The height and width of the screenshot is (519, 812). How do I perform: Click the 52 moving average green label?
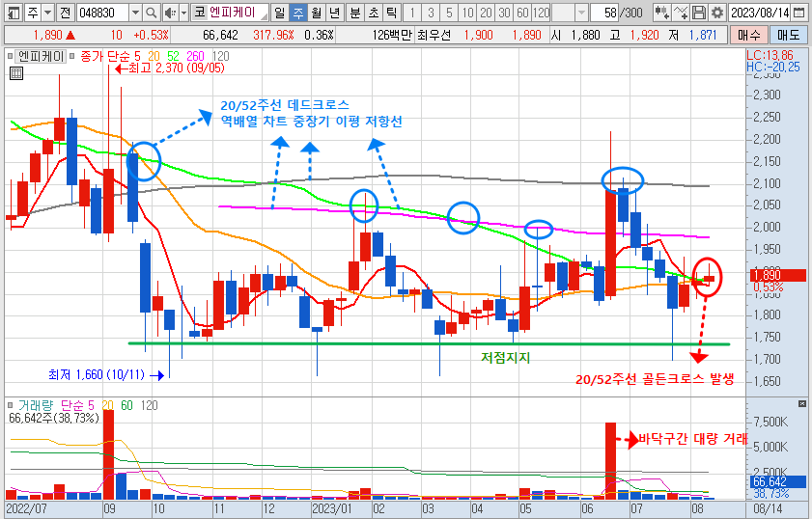click(173, 56)
